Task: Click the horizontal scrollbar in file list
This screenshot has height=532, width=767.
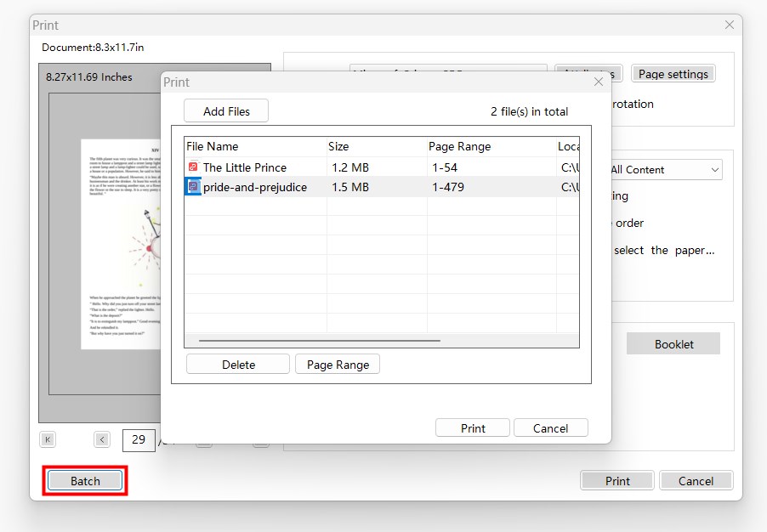Action: coord(320,340)
